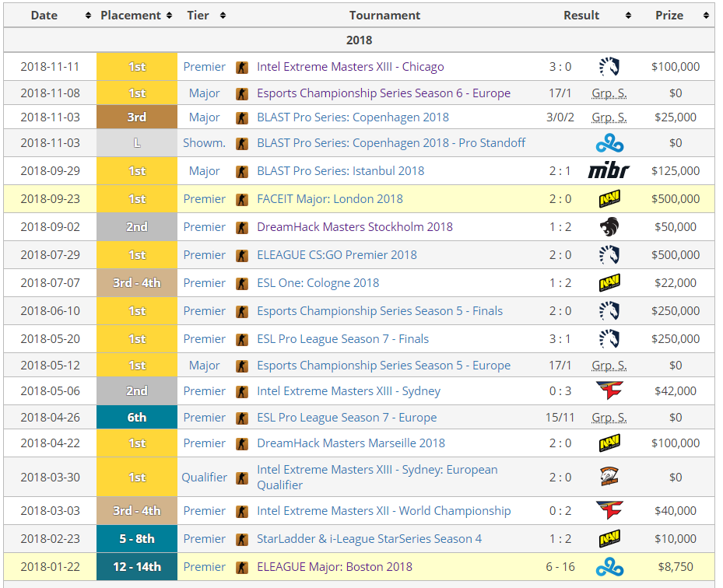Open IEM XIII Sydney: European Qualifier link

click(377, 477)
